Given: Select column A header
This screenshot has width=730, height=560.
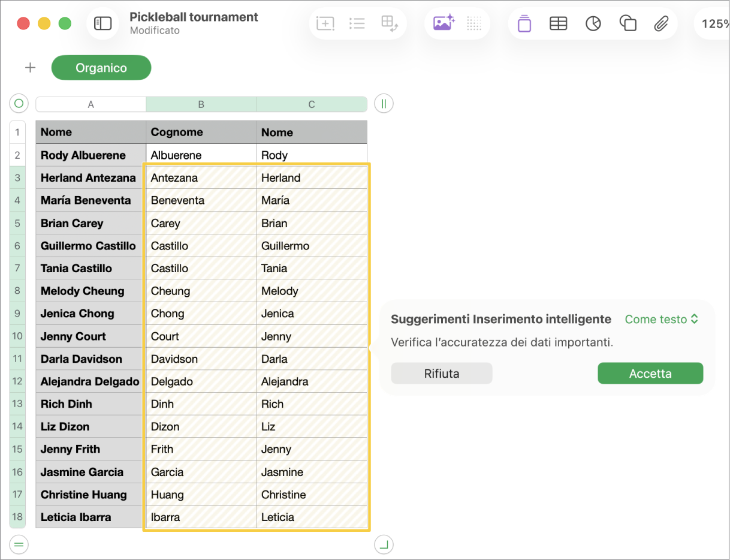Looking at the screenshot, I should (91, 104).
